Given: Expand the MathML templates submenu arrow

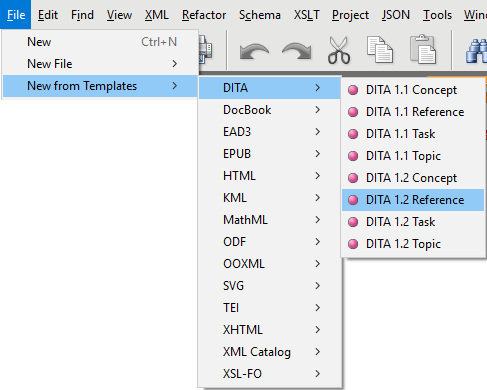Looking at the screenshot, I should point(318,220).
